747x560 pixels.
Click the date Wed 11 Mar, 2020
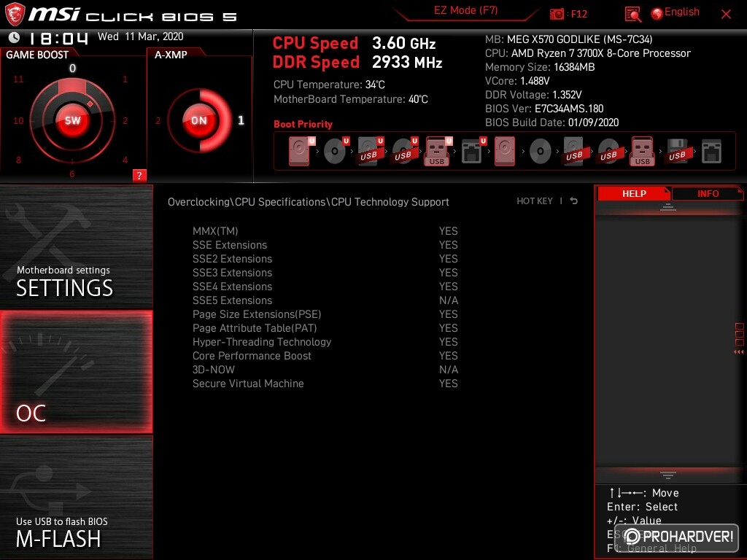141,36
